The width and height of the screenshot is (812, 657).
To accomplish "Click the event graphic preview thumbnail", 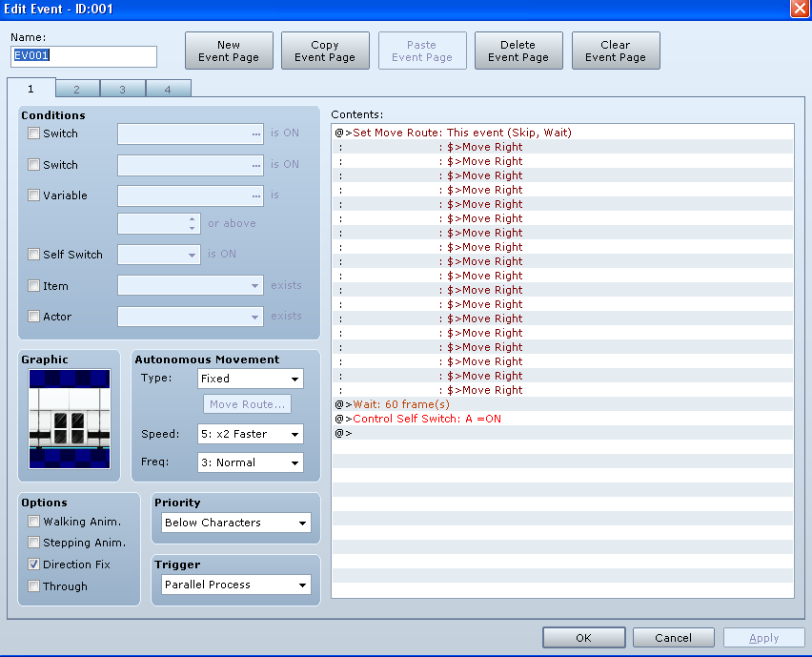I will 70,419.
